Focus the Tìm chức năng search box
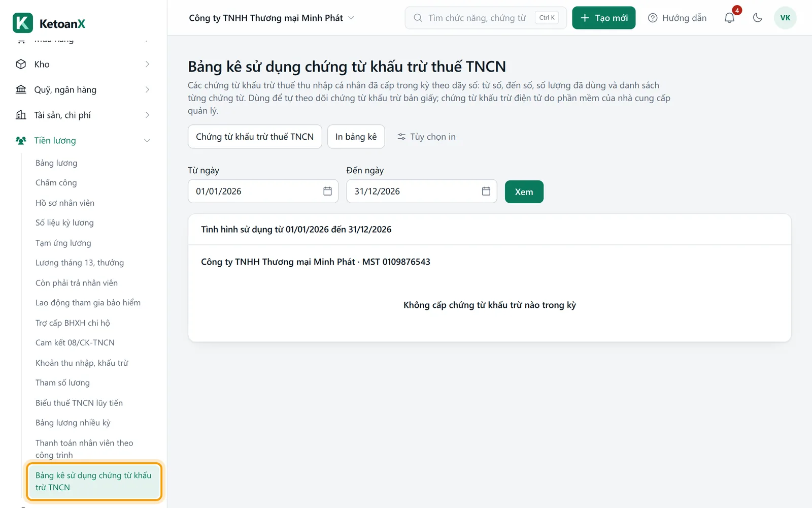Viewport: 812px width, 508px height. click(486, 18)
